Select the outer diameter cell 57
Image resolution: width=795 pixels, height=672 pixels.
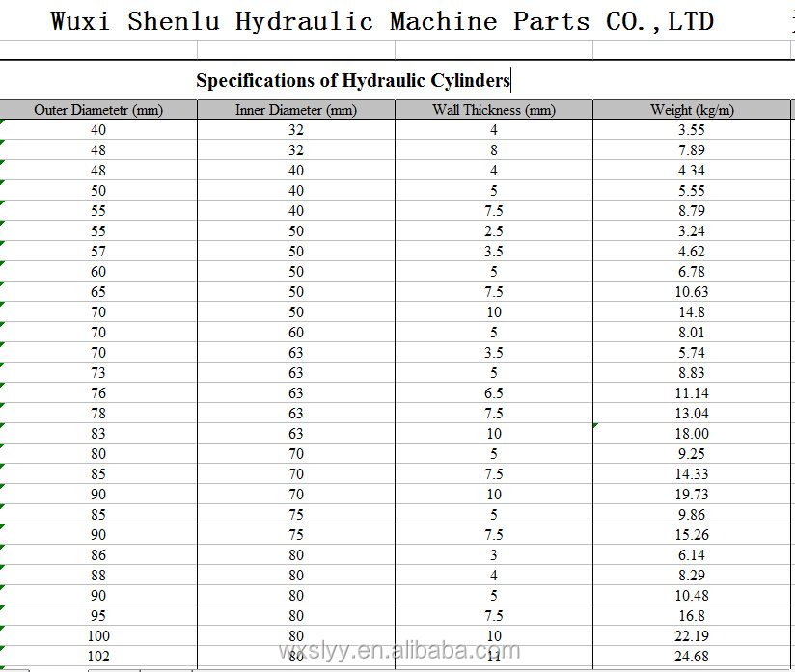pyautogui.click(x=98, y=252)
